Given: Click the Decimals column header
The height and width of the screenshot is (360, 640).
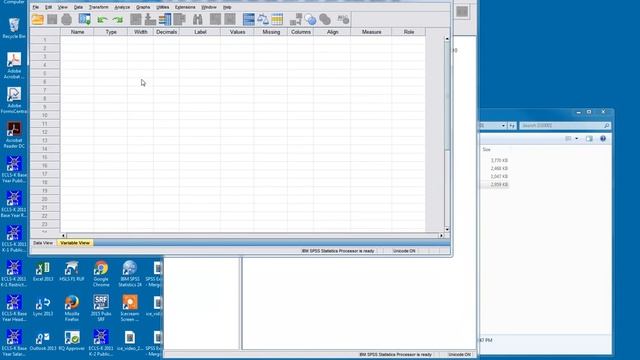Looking at the screenshot, I should tap(166, 32).
